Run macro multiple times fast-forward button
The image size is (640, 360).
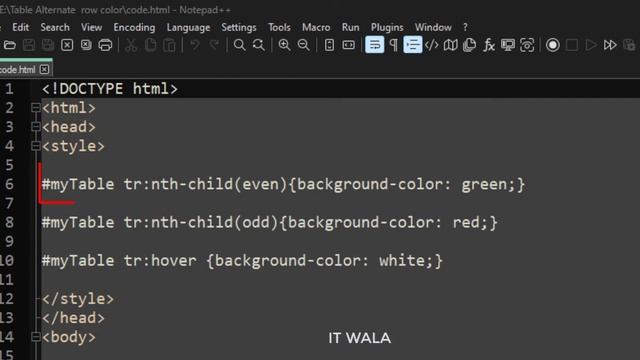[x=610, y=45]
